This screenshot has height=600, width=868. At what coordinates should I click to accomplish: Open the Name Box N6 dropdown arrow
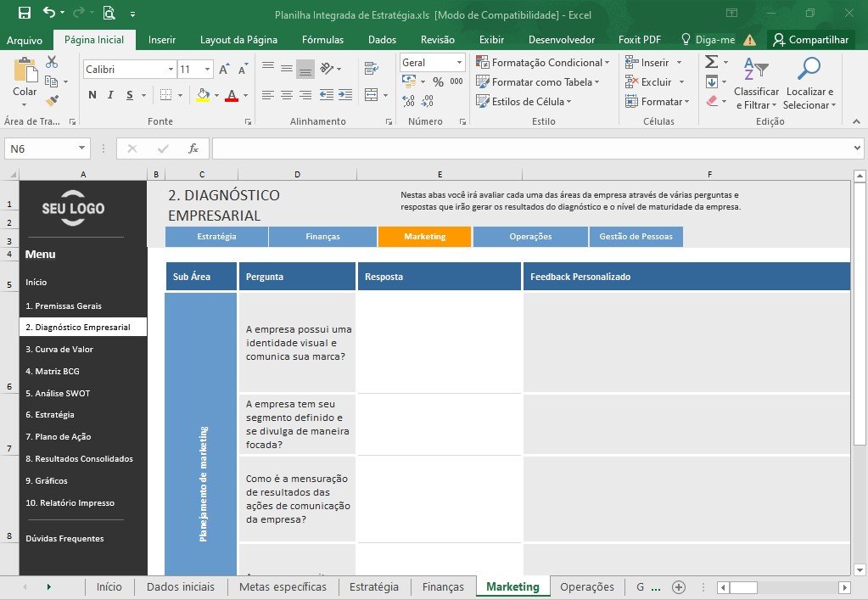click(81, 148)
